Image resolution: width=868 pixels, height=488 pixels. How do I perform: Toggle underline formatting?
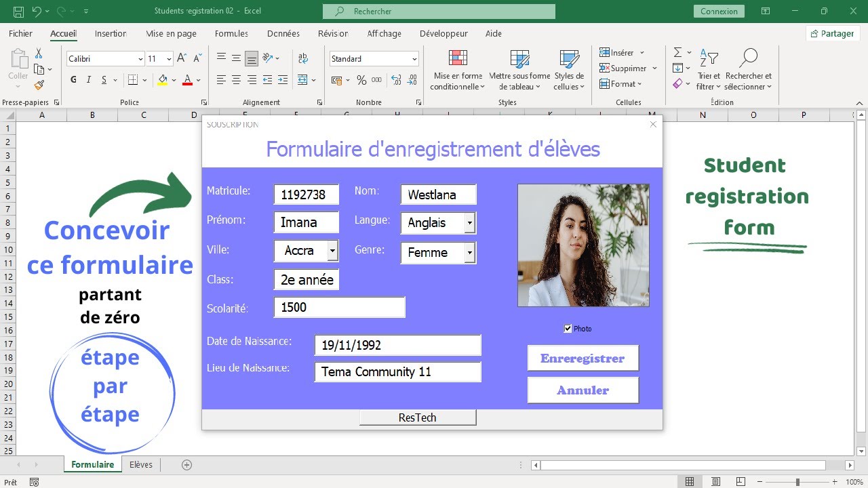tap(105, 80)
